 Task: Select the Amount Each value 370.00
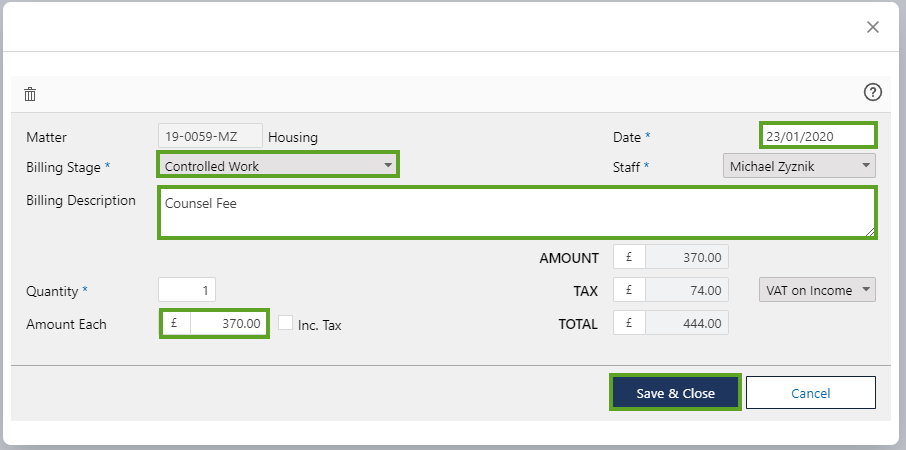pos(228,323)
